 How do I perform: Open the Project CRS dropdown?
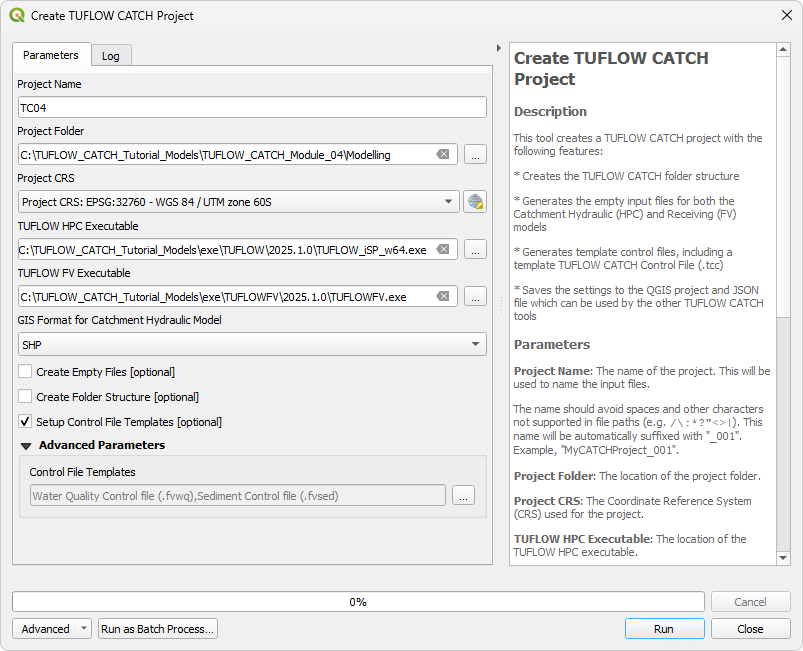(x=238, y=202)
